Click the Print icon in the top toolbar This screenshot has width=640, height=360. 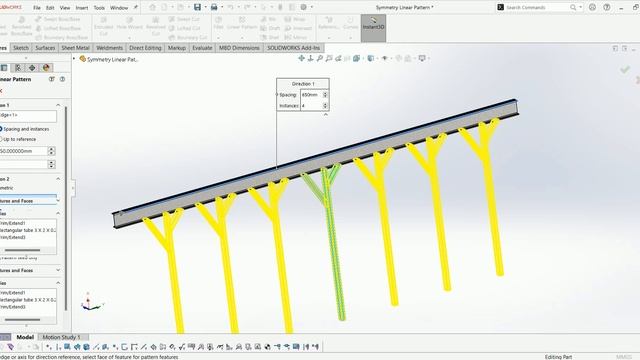214,7
